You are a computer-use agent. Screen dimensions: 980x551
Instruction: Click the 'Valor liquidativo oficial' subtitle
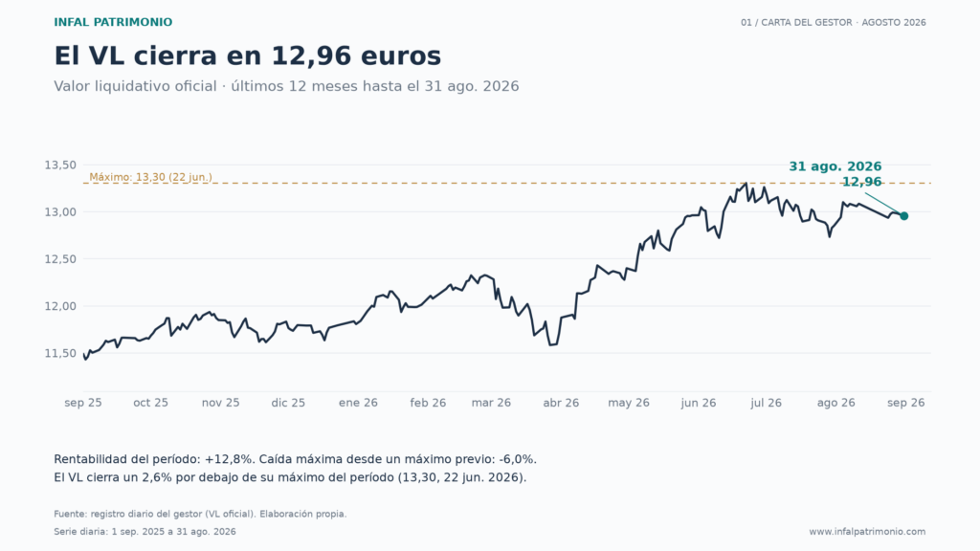click(x=286, y=86)
